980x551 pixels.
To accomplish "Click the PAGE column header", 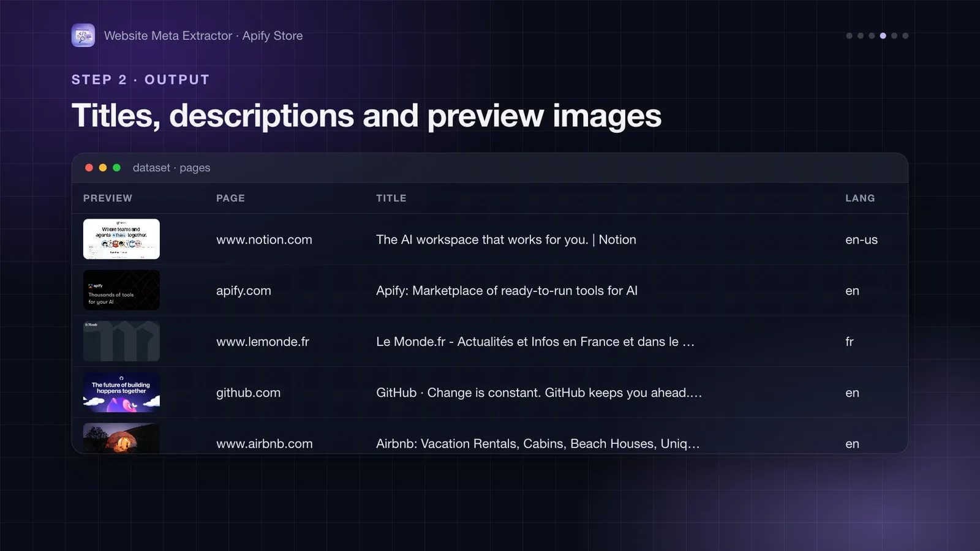I will (x=230, y=198).
